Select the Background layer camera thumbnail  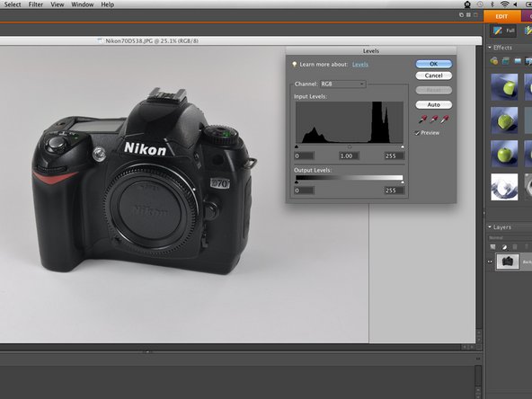point(508,262)
